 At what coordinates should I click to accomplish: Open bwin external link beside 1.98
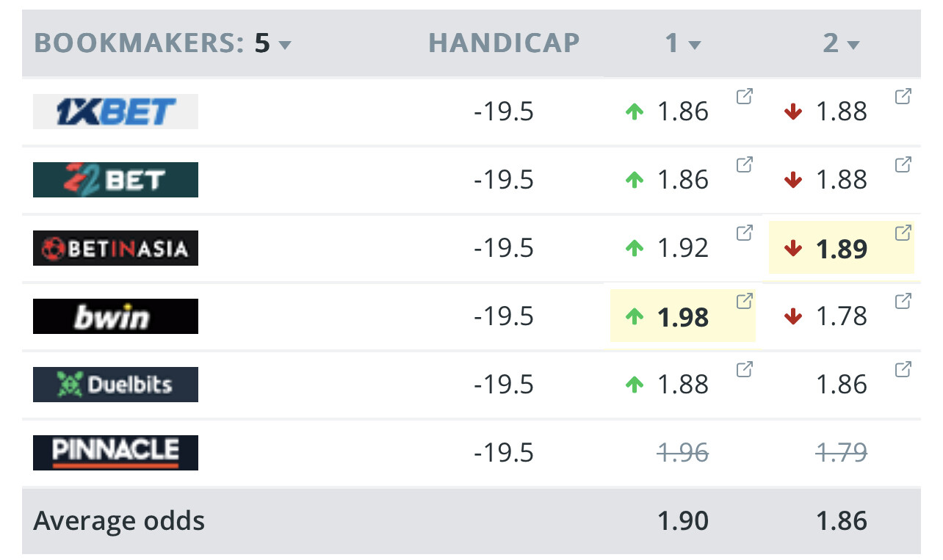coord(744,302)
